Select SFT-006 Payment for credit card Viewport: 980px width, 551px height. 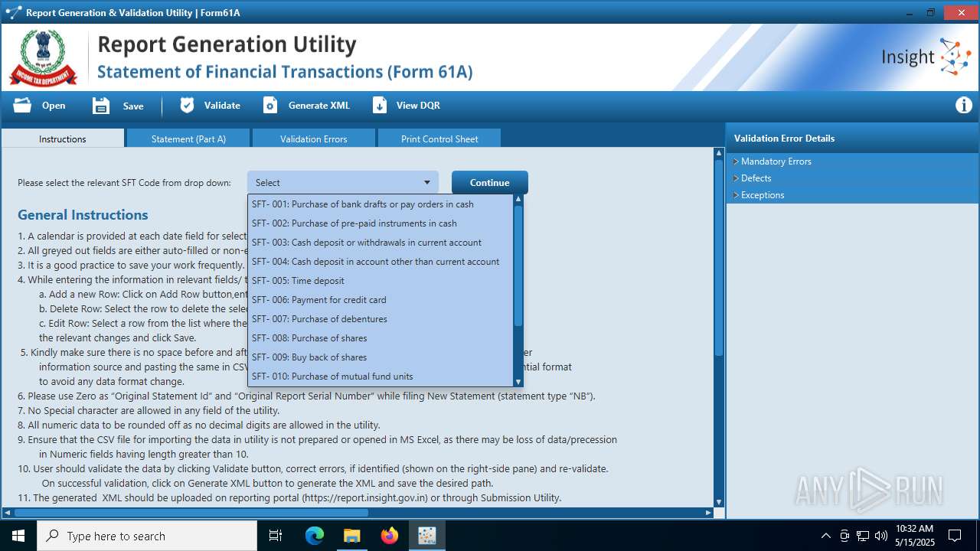(x=381, y=300)
